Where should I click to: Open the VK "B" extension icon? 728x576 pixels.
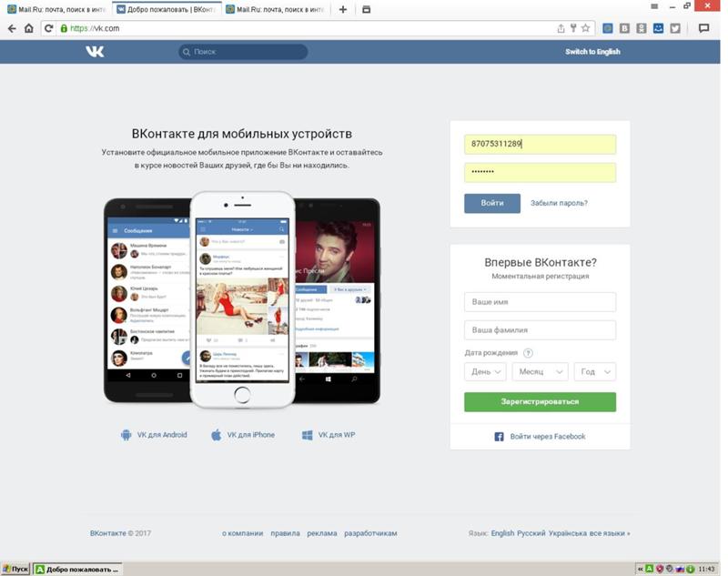coord(624,28)
